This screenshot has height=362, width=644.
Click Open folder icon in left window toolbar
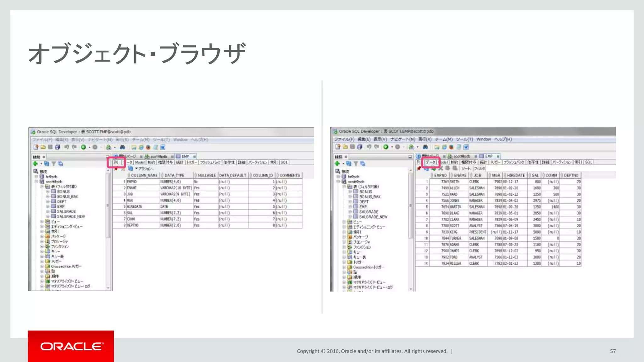coord(43,147)
